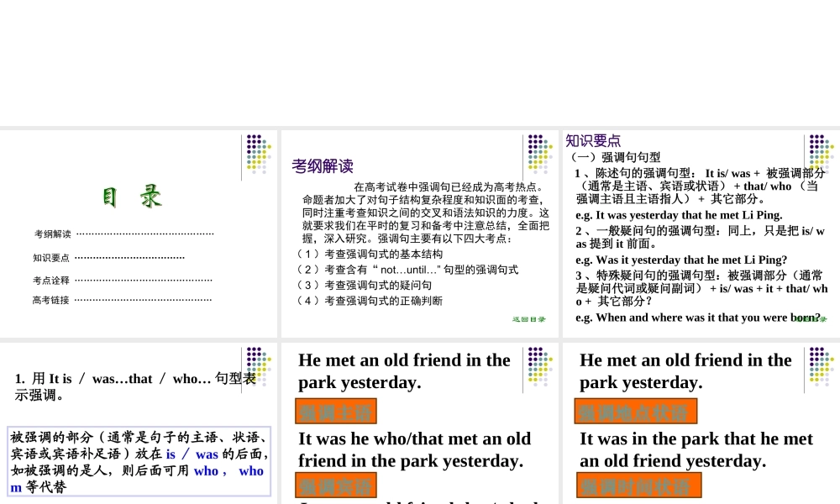840x504 pixels.
Task: Click the 高考链接 entry in the contents list
Action: tap(51, 300)
